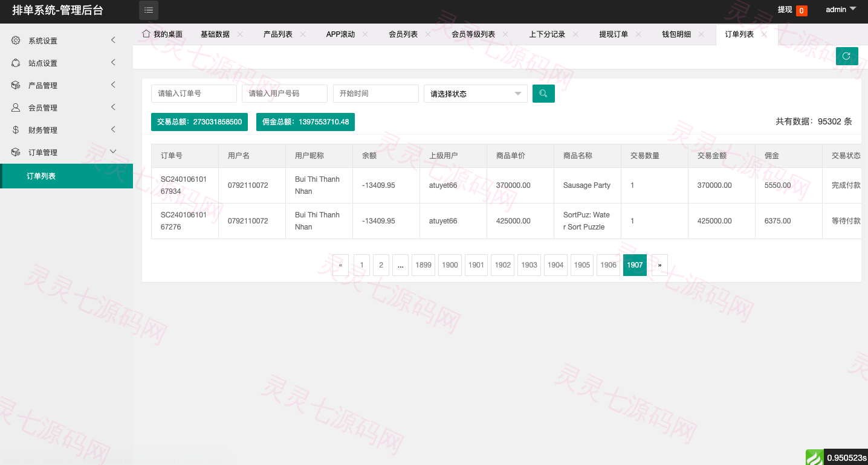Click the 请输入订单号 input field

coord(194,94)
